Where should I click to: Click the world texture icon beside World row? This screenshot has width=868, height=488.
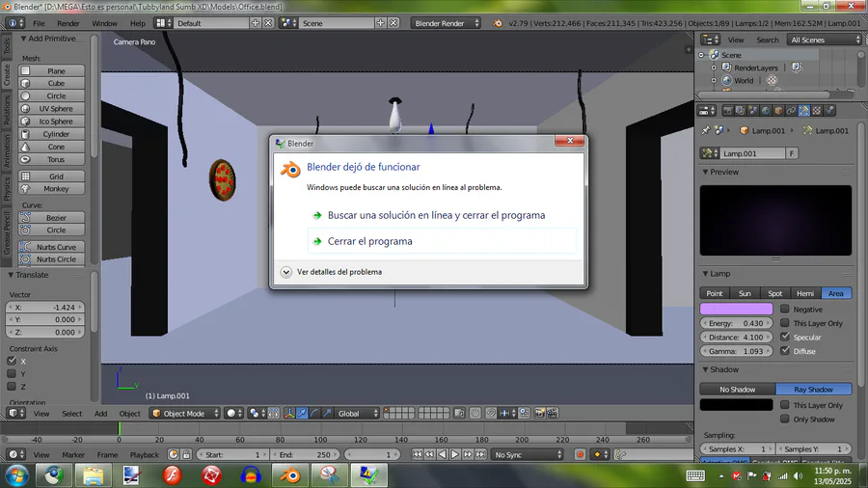tap(772, 80)
